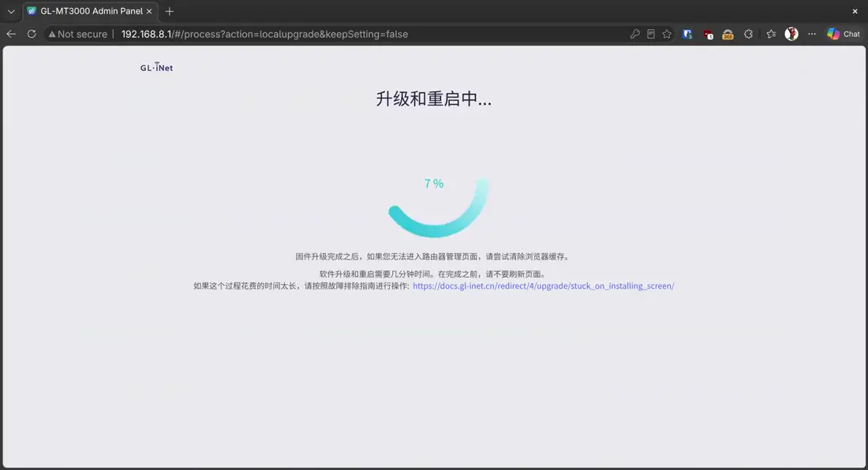868x470 pixels.
Task: Click the Not secure site warning
Action: pyautogui.click(x=77, y=34)
